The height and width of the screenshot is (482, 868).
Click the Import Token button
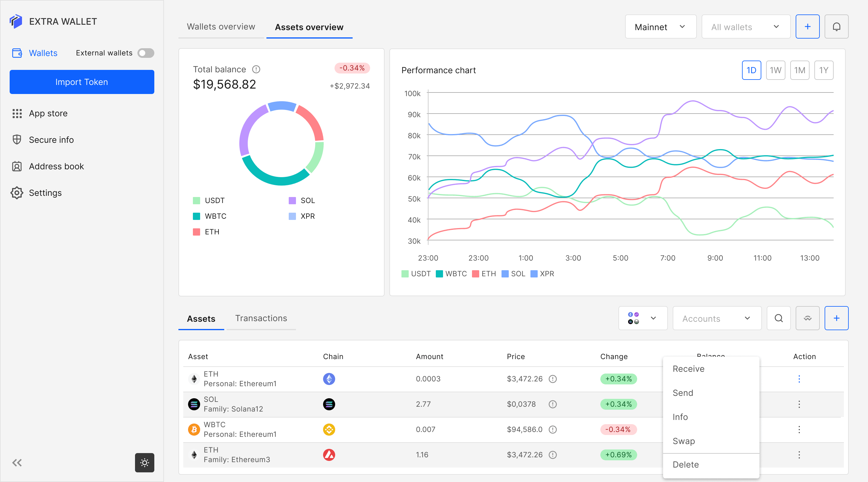[82, 82]
